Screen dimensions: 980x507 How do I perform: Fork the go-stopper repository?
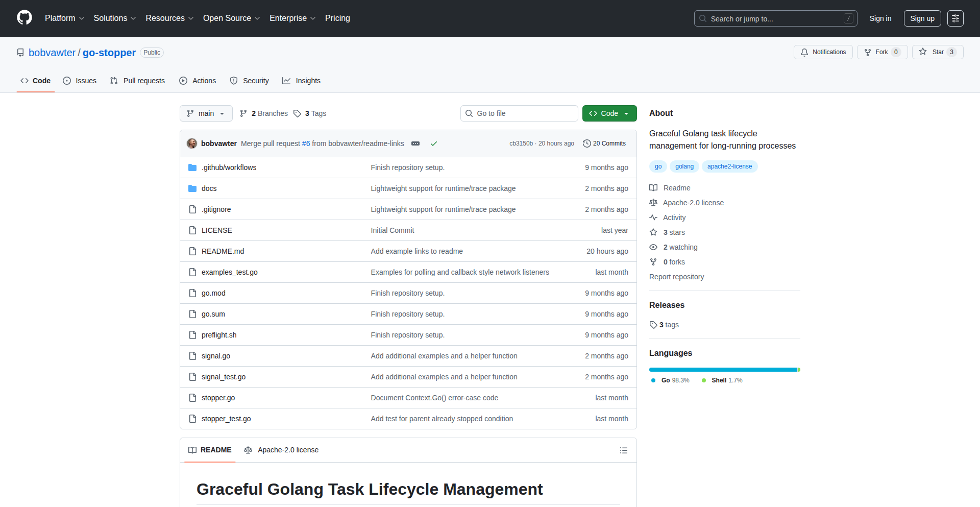click(876, 52)
